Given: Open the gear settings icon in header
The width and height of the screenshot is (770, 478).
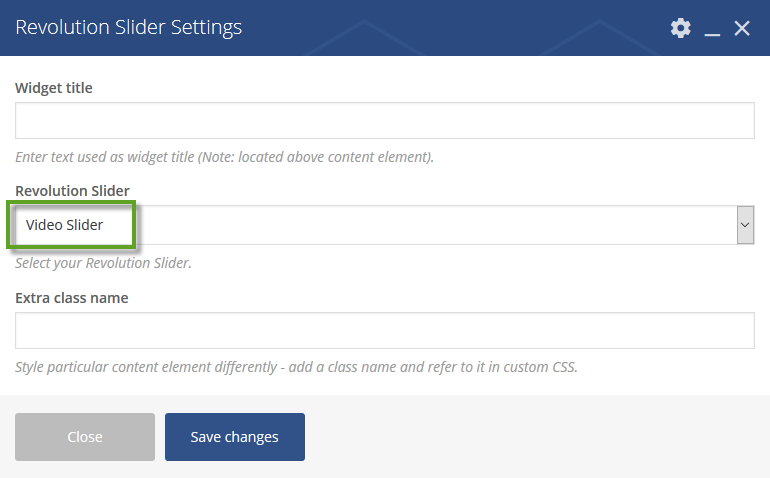Looking at the screenshot, I should click(x=681, y=28).
